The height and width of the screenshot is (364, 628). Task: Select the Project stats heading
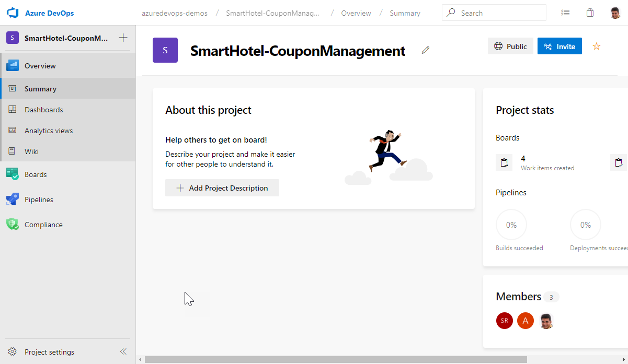(524, 110)
